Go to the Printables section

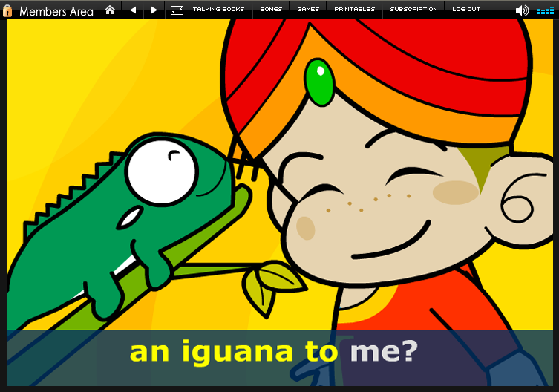(354, 10)
